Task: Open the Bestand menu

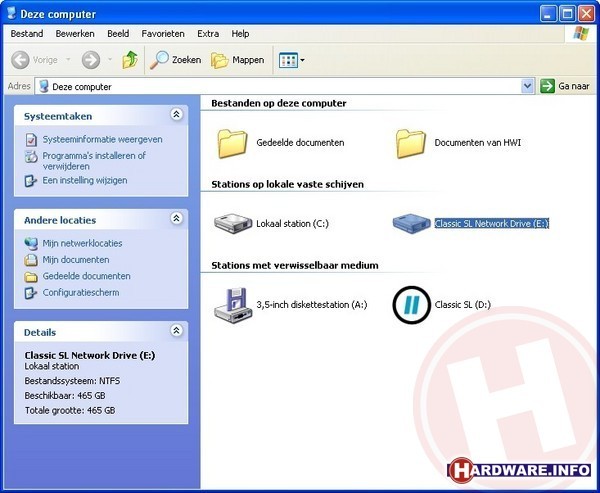Action: 27,34
